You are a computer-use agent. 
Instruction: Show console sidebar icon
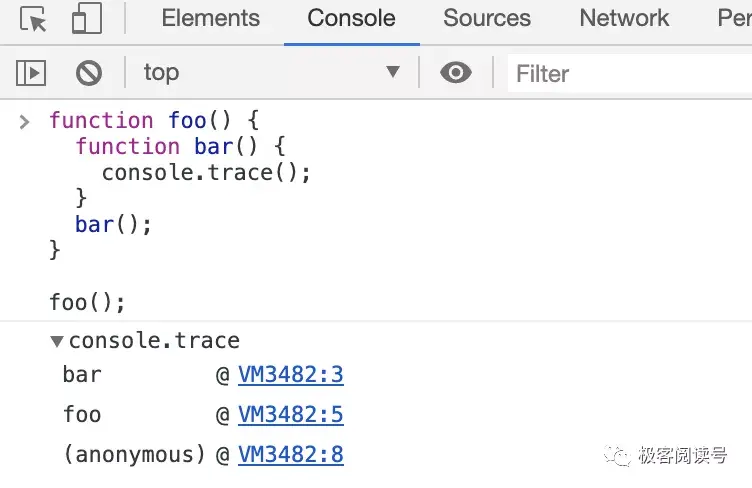pos(31,73)
